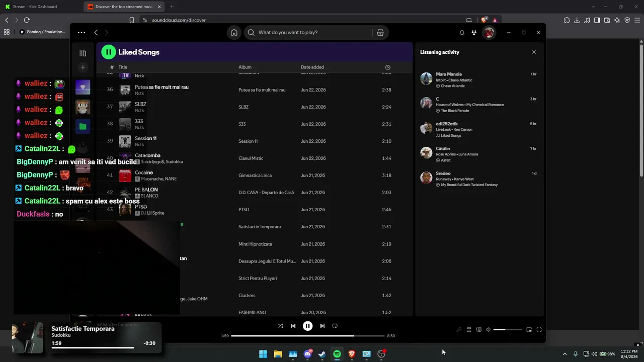The height and width of the screenshot is (362, 644).
Task: Open a new browser tab
Action: coord(172,7)
